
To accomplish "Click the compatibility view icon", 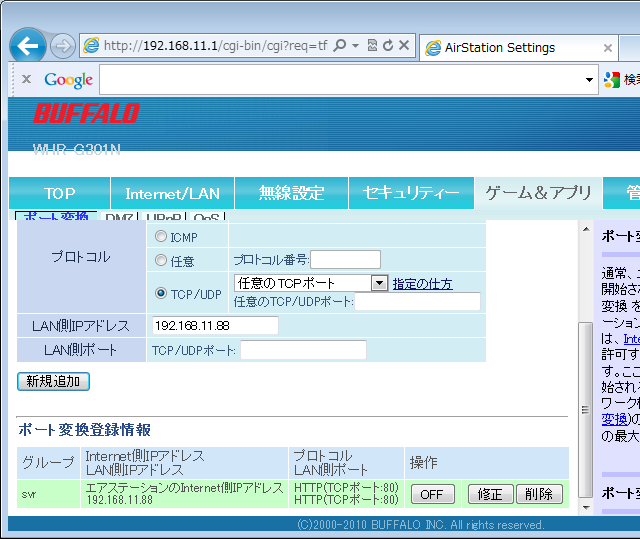I will (x=372, y=45).
